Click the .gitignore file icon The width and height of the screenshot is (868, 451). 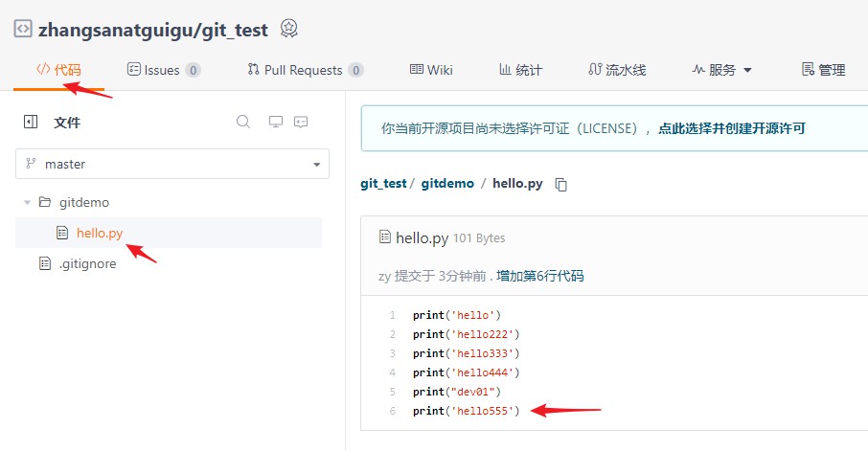[x=45, y=263]
